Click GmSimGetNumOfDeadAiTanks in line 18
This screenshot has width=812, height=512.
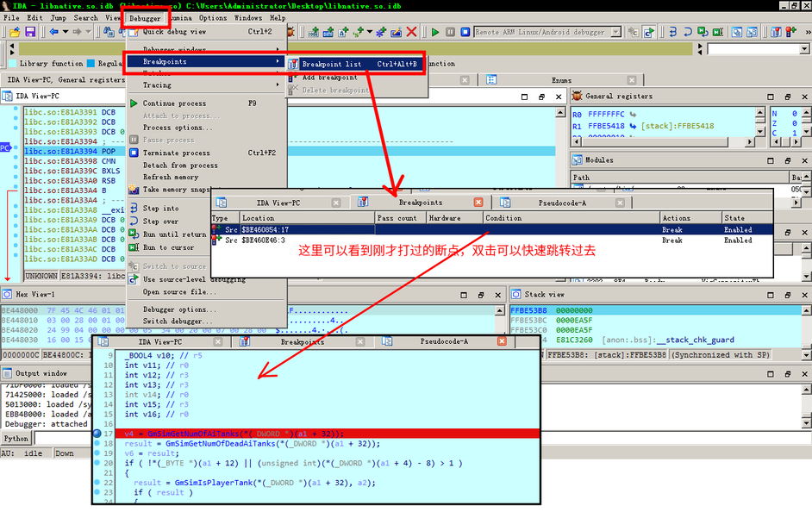pyautogui.click(x=221, y=444)
